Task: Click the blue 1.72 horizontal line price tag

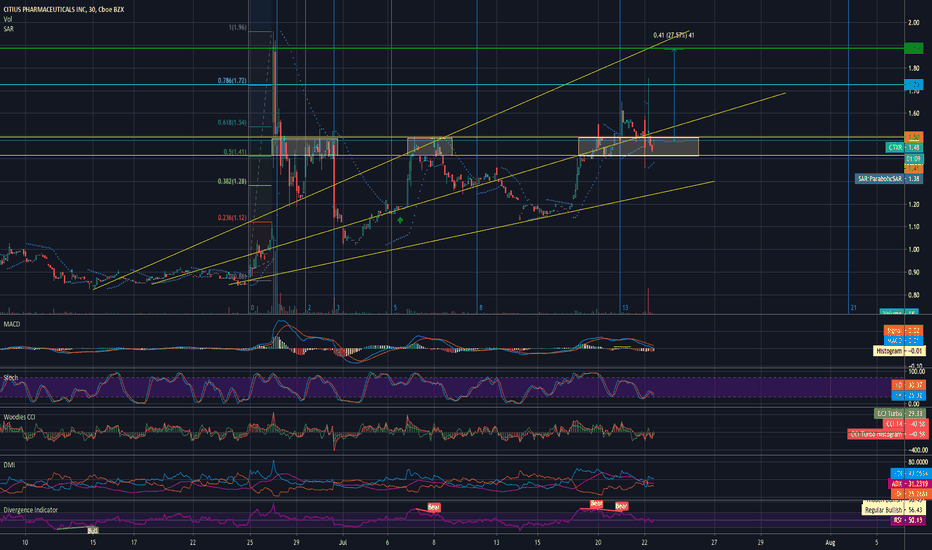Action: click(913, 86)
